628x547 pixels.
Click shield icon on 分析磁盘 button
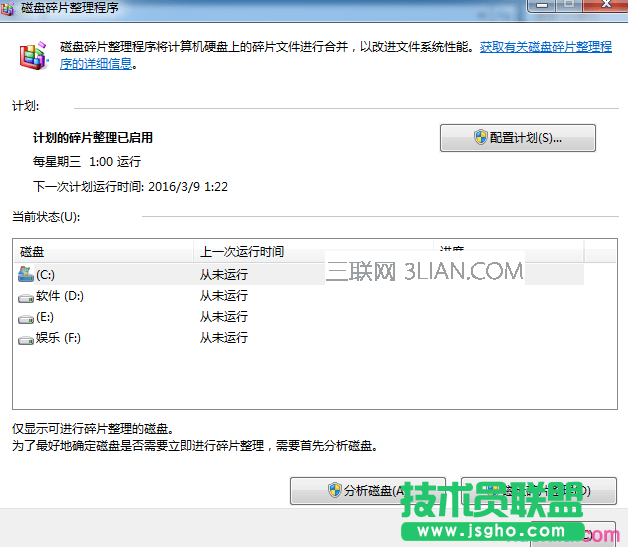[335, 491]
